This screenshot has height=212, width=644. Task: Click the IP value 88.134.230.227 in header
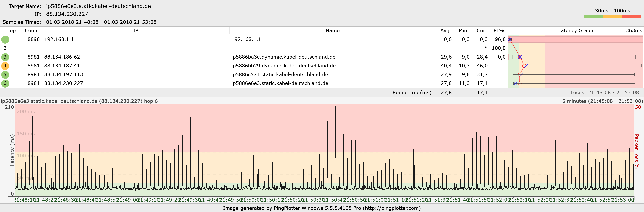[x=67, y=14]
